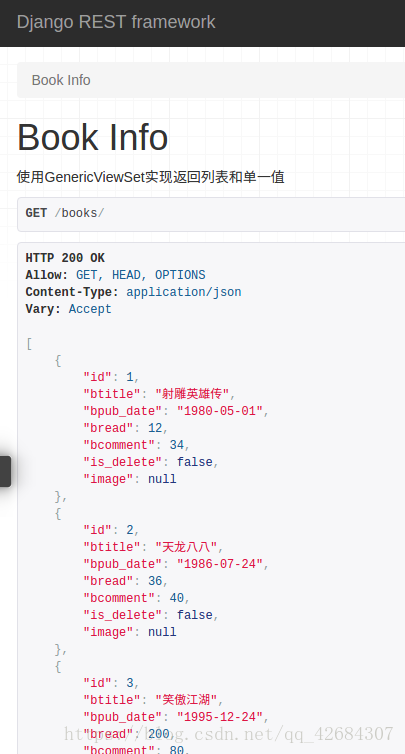405x754 pixels.
Task: Select the "bread": 12 line
Action: tap(126, 428)
